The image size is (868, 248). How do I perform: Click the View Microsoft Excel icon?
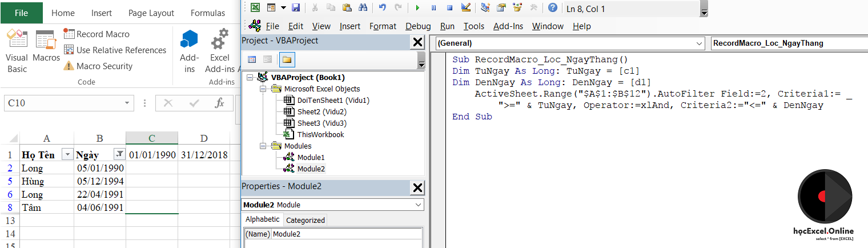255,7
